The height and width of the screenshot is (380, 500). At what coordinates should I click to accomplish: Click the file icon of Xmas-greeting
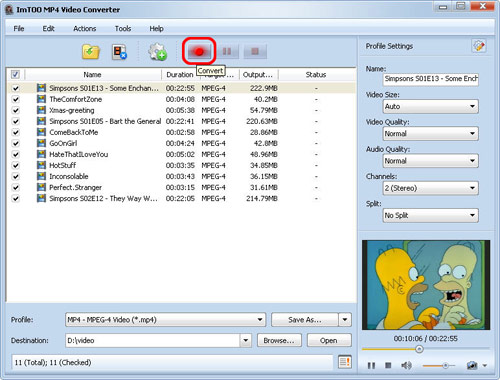[41, 110]
